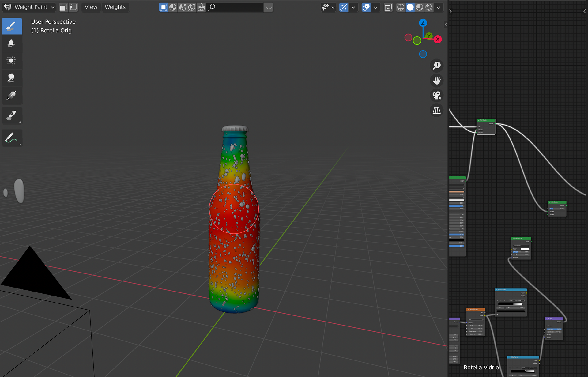This screenshot has height=377, width=588.
Task: Click the Pan view hand button
Action: click(437, 81)
